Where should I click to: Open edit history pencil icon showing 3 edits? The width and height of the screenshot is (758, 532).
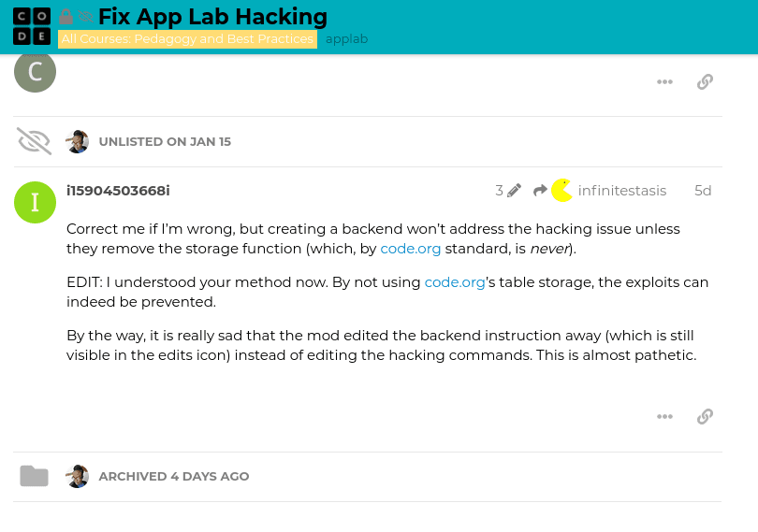(514, 191)
